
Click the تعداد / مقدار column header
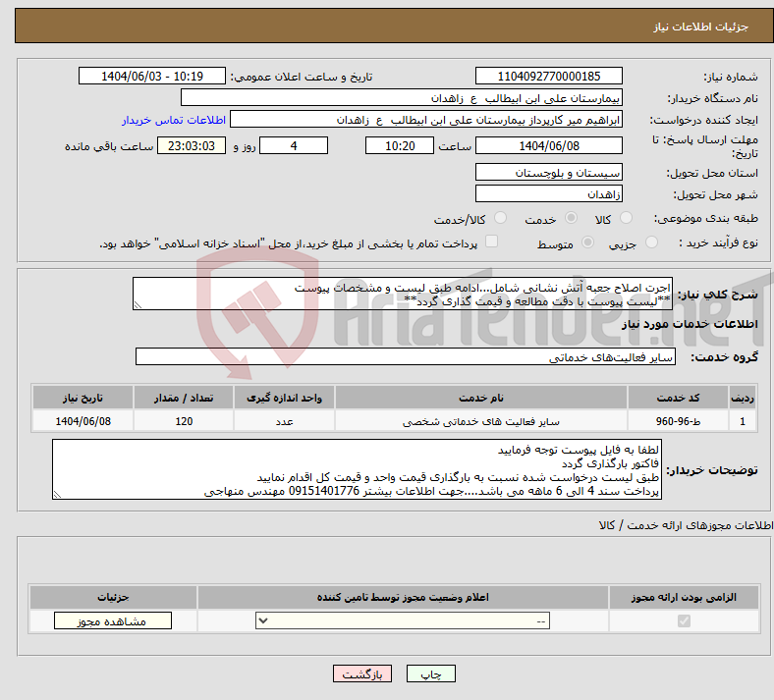click(x=184, y=398)
